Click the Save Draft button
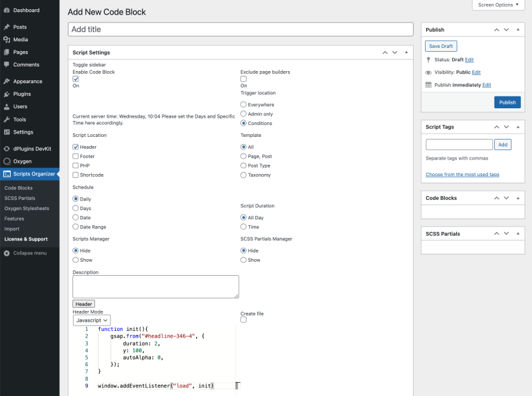This screenshot has height=396, width=532. tap(441, 46)
